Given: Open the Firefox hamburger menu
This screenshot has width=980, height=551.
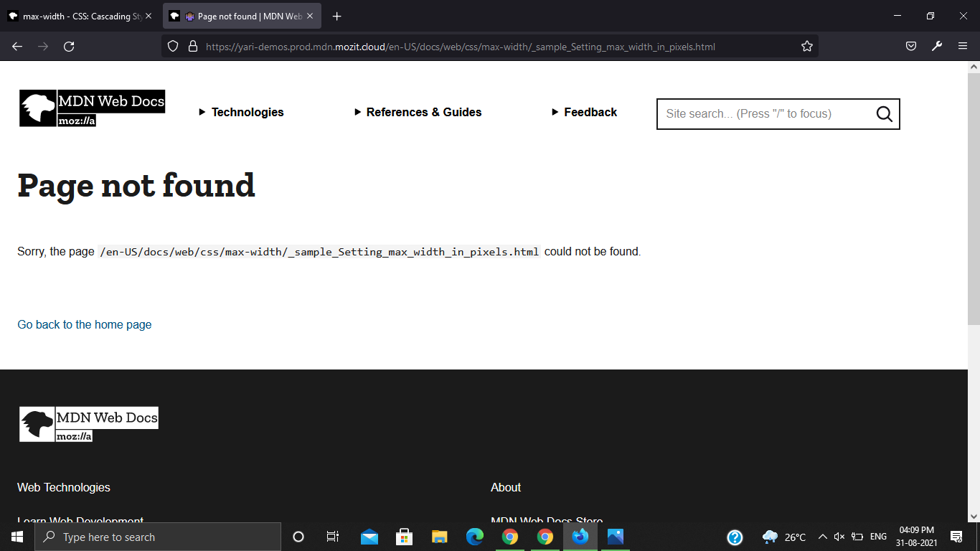Looking at the screenshot, I should 964,46.
